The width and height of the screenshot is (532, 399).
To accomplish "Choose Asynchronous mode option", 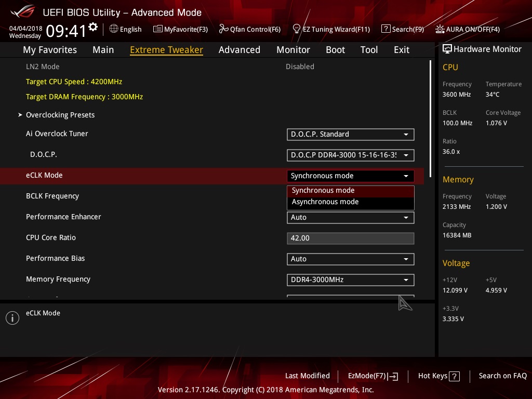I will (x=351, y=202).
